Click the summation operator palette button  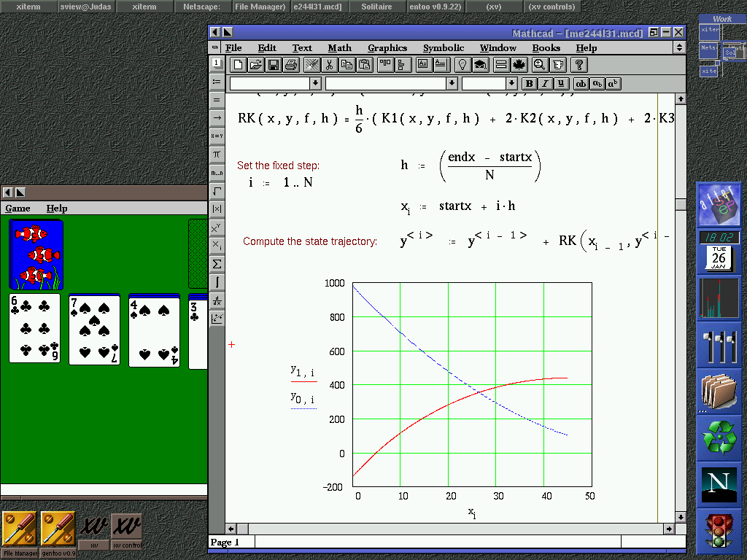click(217, 264)
